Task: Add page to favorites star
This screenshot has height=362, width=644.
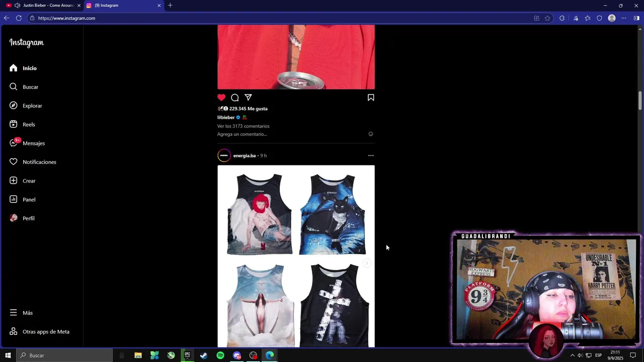Action: (547, 18)
